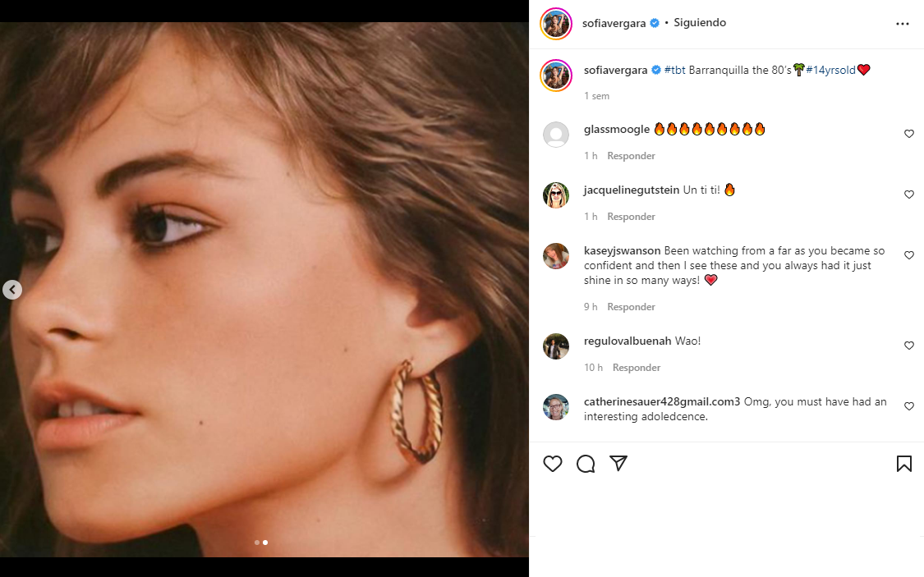Save the post with the bookmark icon
The height and width of the screenshot is (577, 924).
click(x=903, y=464)
